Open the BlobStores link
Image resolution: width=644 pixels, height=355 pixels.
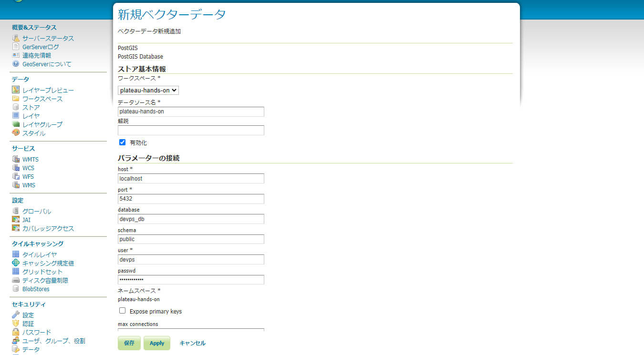[x=36, y=289]
